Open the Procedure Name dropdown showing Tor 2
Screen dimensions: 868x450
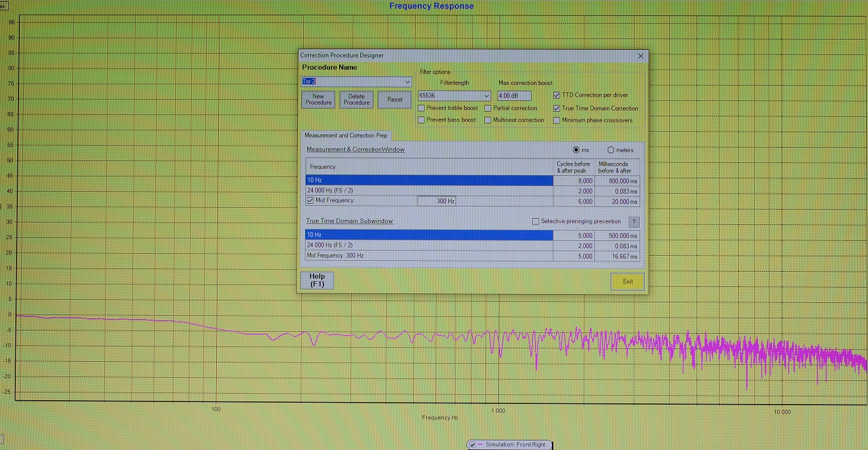click(407, 82)
